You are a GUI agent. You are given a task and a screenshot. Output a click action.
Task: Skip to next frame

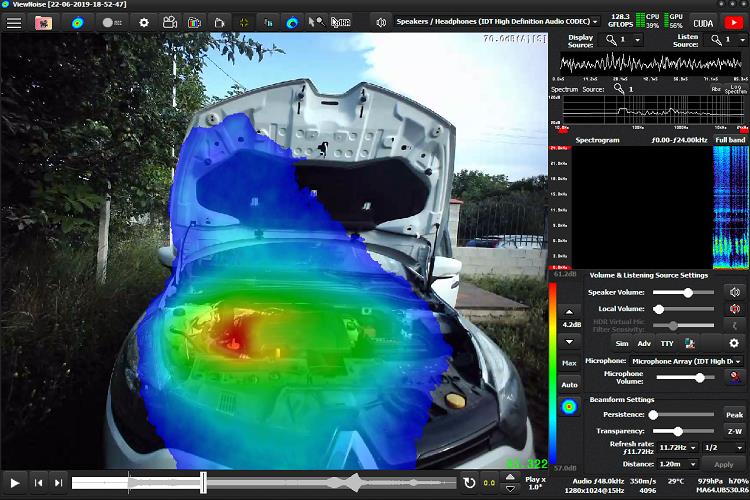(x=58, y=483)
